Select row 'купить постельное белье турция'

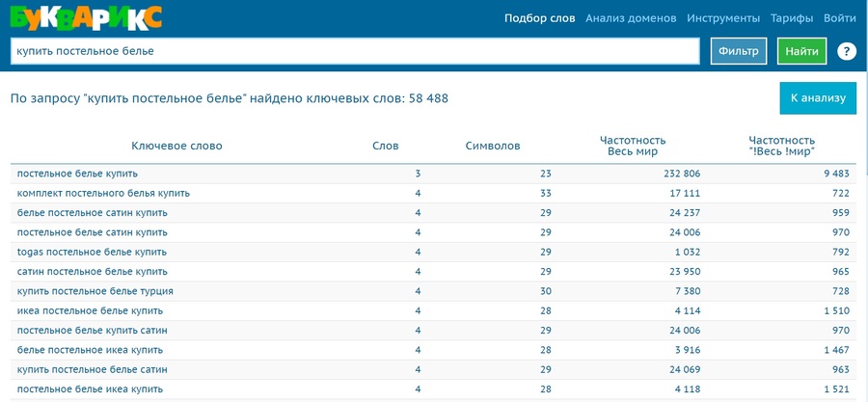[x=95, y=291]
